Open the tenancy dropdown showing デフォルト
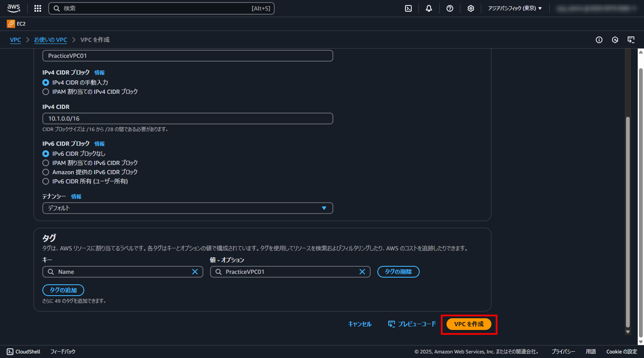The width and height of the screenshot is (644, 358). (x=188, y=208)
